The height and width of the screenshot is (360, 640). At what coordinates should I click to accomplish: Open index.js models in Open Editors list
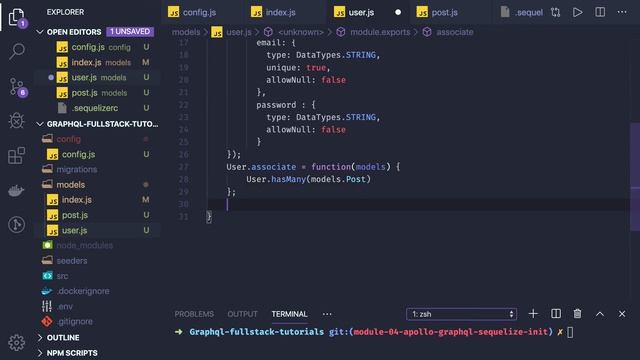(98, 62)
